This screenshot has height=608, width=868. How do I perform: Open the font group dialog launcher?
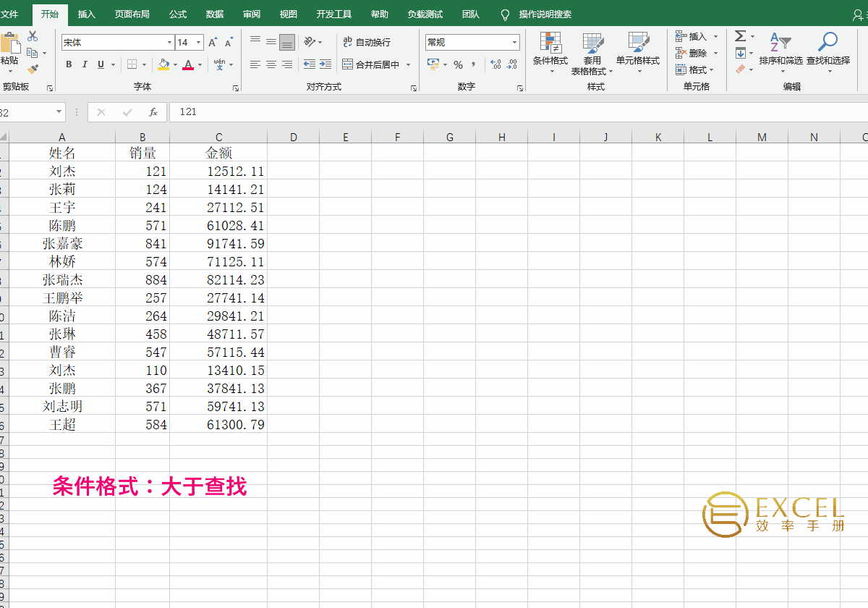pyautogui.click(x=236, y=88)
